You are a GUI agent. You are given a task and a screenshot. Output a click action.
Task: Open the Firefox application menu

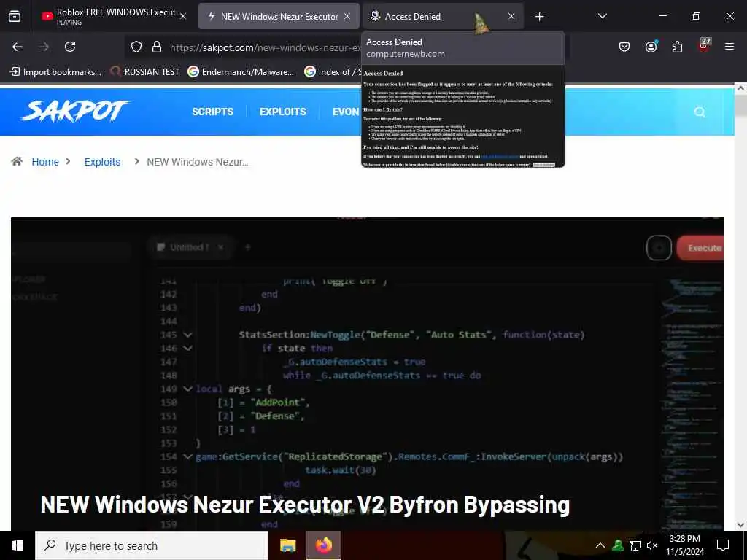coord(729,47)
